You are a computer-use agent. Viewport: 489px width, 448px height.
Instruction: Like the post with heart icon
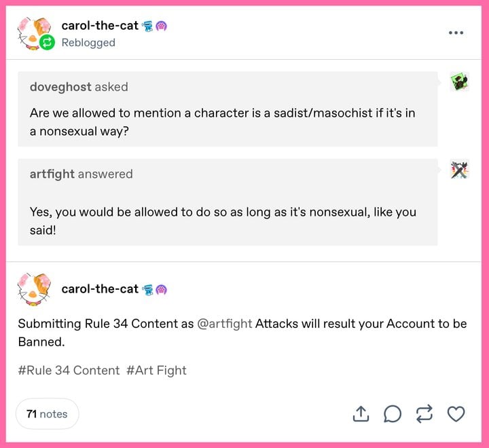click(x=456, y=413)
